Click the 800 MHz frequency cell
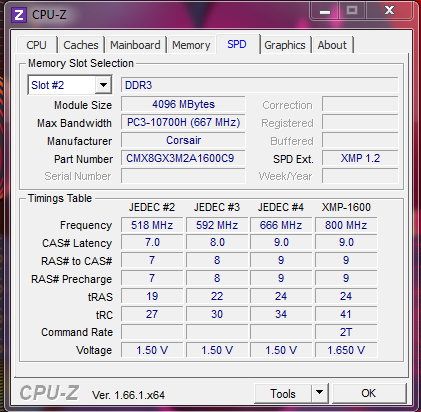The width and height of the screenshot is (421, 412). [x=346, y=225]
